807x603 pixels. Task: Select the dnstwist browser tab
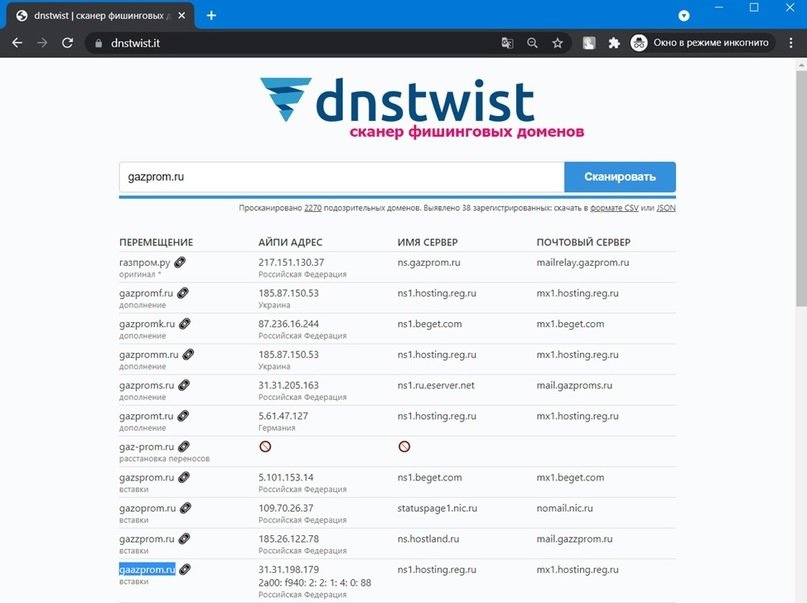click(x=98, y=15)
